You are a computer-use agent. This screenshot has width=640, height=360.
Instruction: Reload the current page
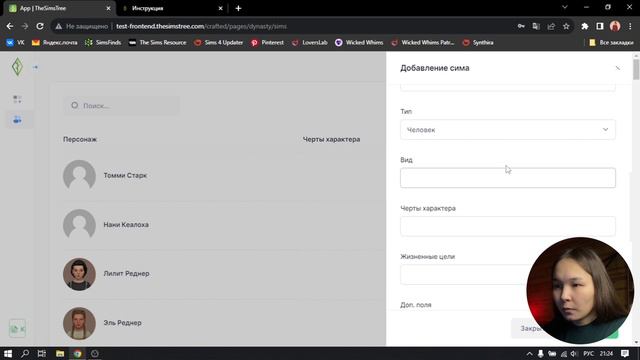pyautogui.click(x=40, y=26)
